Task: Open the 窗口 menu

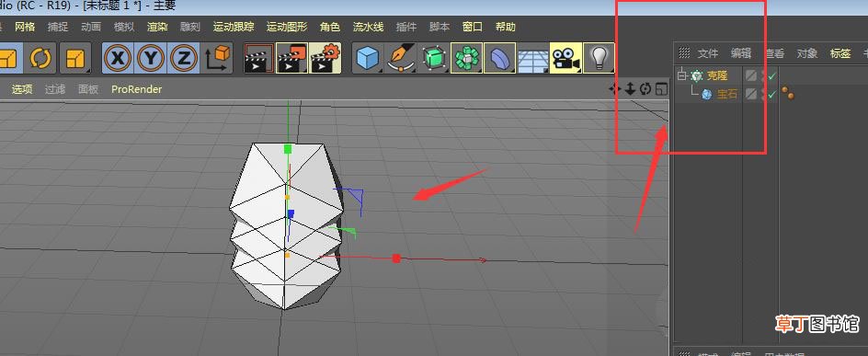Action: point(473,27)
